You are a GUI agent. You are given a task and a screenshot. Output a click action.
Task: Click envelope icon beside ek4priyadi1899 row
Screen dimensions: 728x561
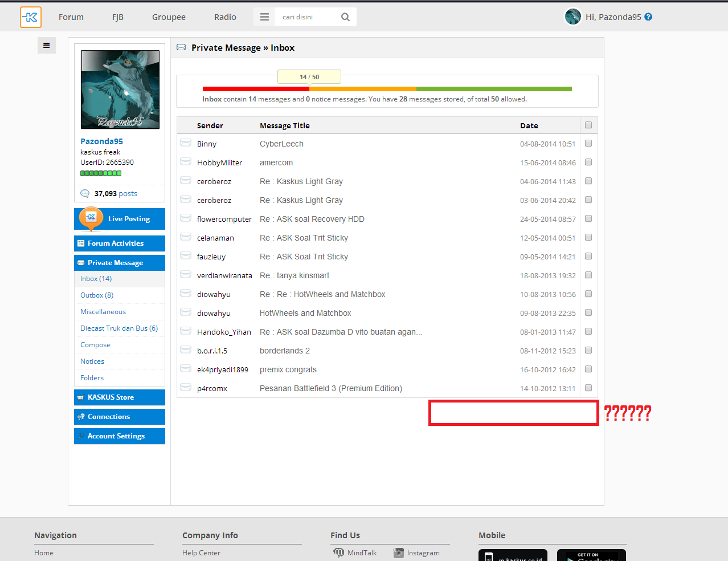tap(186, 368)
